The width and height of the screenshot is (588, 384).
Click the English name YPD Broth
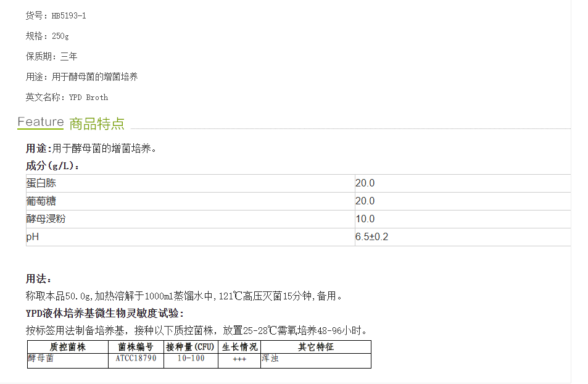pyautogui.click(x=88, y=98)
